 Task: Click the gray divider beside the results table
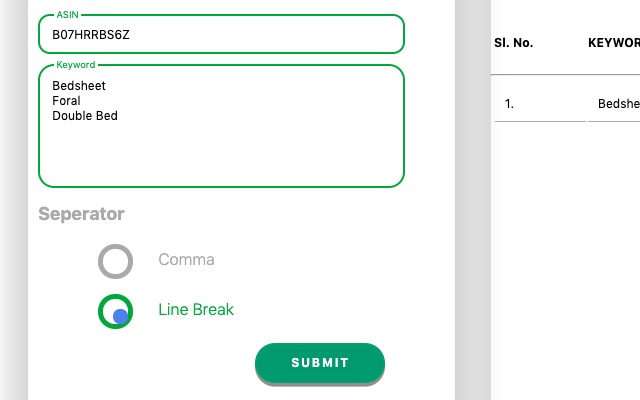(x=473, y=200)
